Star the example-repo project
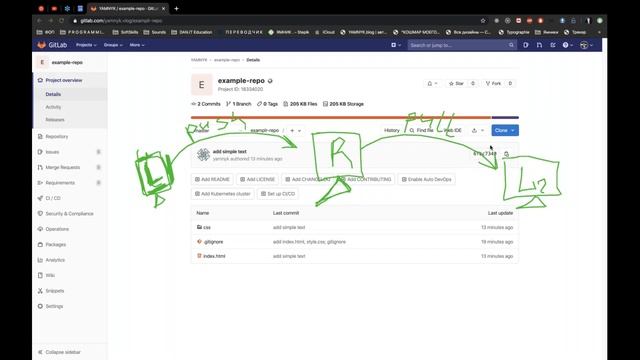 tap(456, 83)
